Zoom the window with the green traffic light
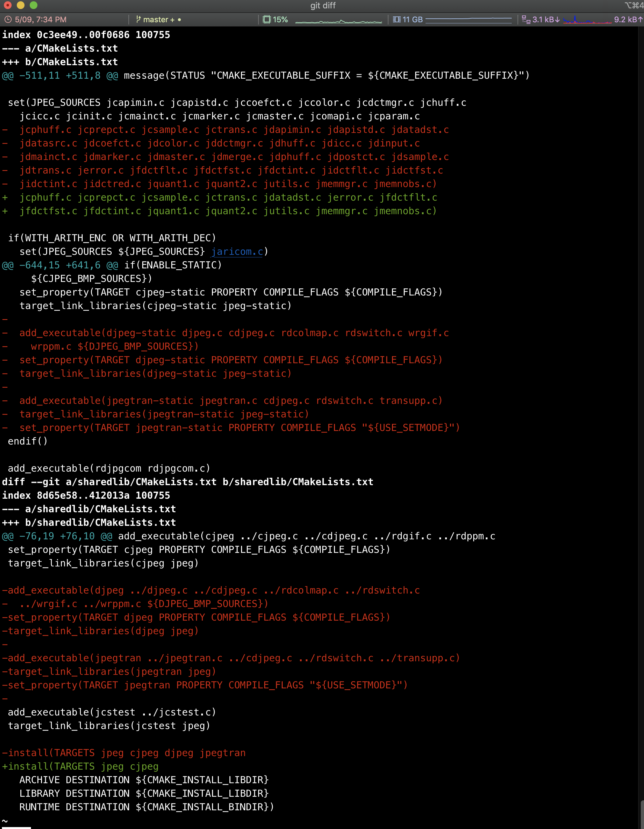This screenshot has height=829, width=644. [34, 5]
